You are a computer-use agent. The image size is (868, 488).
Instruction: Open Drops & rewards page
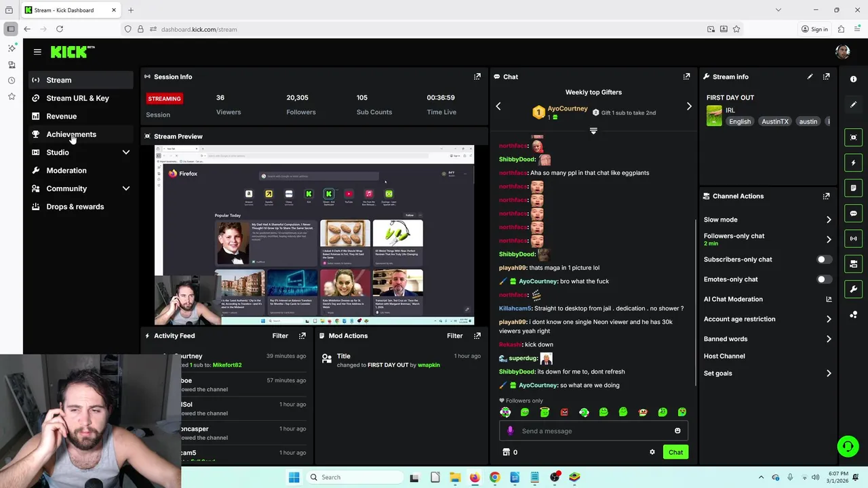point(81,207)
